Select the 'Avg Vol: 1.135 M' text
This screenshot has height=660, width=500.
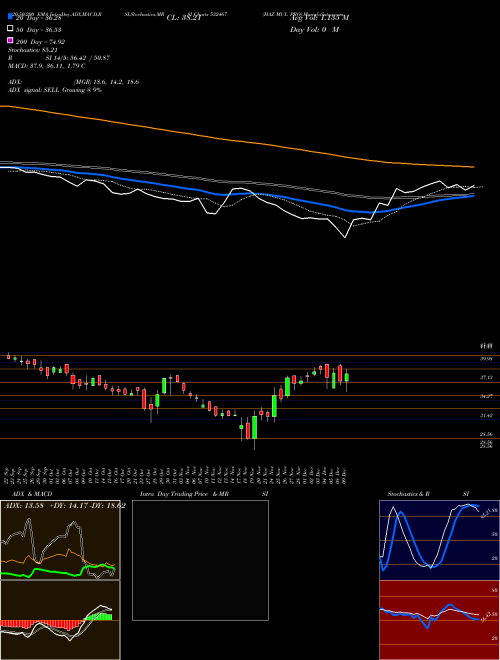click(x=319, y=18)
